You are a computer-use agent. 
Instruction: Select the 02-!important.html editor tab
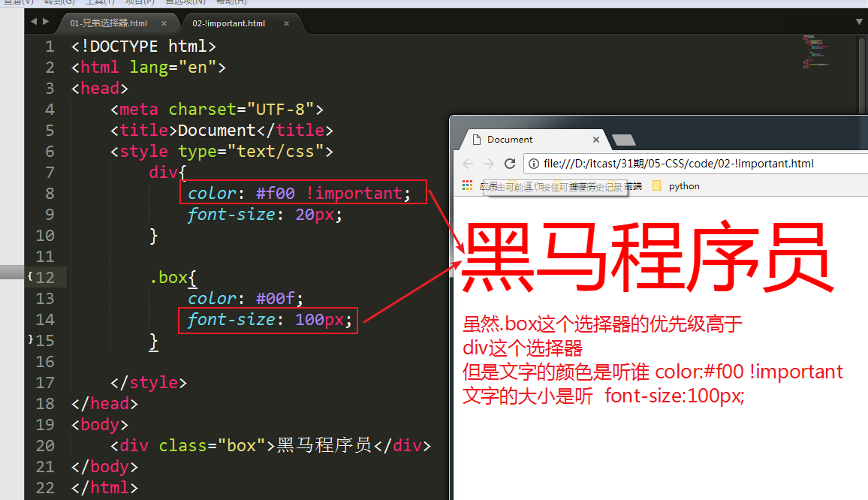pyautogui.click(x=228, y=23)
